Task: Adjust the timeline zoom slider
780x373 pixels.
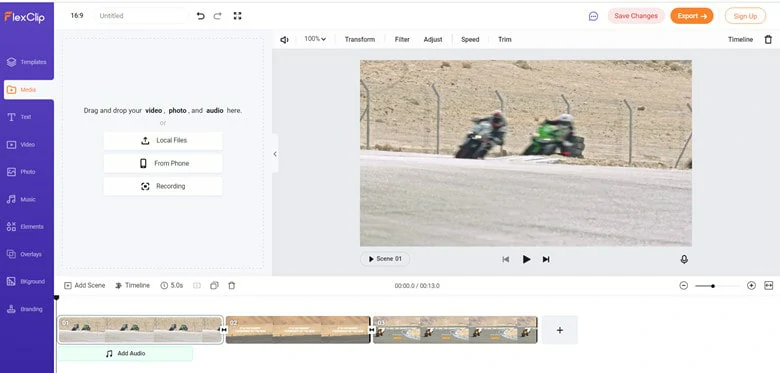Action: pyautogui.click(x=713, y=286)
